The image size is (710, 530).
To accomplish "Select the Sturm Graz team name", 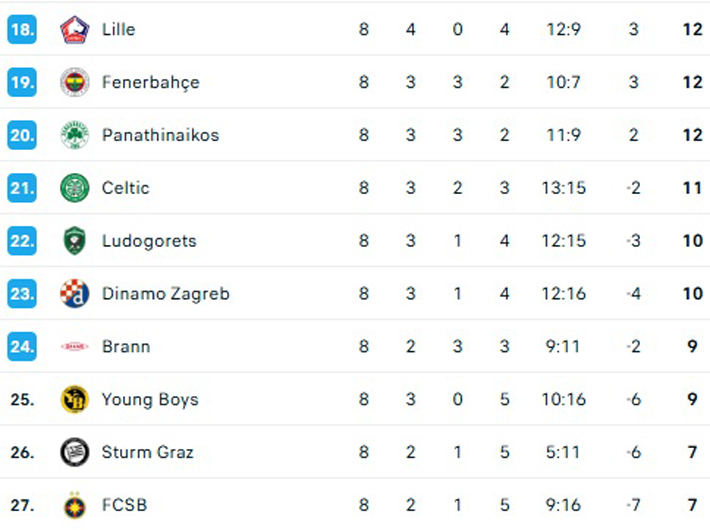I will pyautogui.click(x=148, y=452).
